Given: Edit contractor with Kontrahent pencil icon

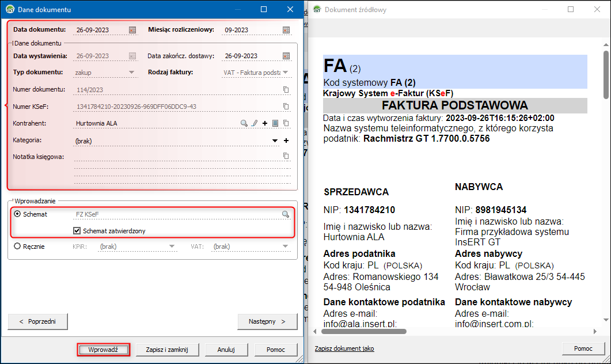Looking at the screenshot, I should point(255,123).
